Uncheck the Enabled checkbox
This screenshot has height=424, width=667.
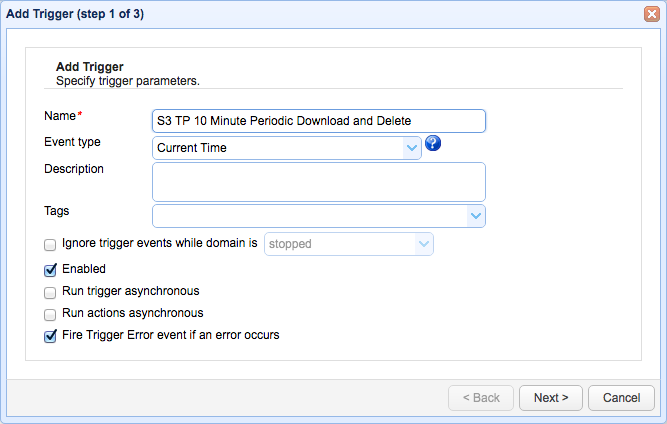click(50, 270)
